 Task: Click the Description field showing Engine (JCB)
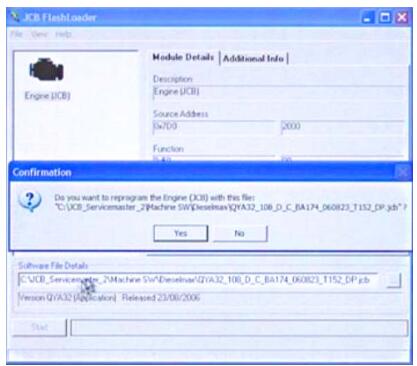[x=278, y=92]
